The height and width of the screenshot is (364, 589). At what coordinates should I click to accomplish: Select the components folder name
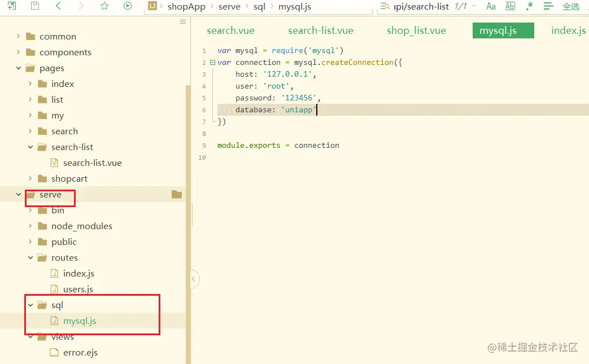pyautogui.click(x=66, y=52)
